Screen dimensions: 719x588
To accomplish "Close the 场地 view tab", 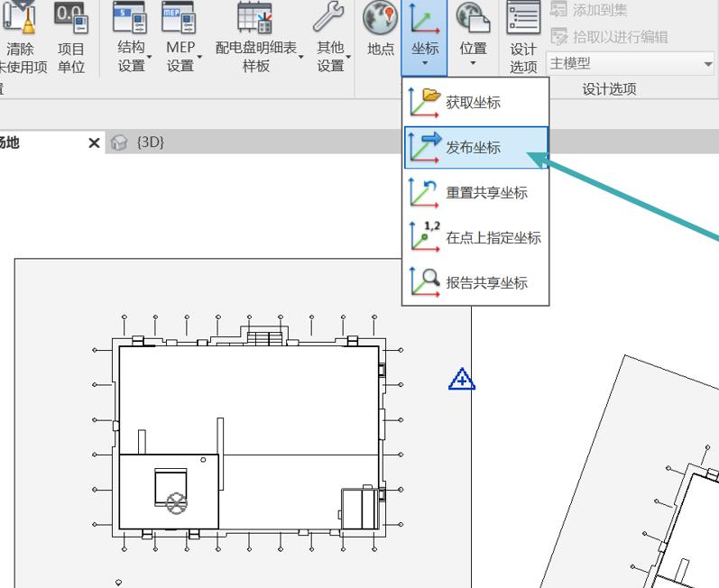I will tap(95, 143).
